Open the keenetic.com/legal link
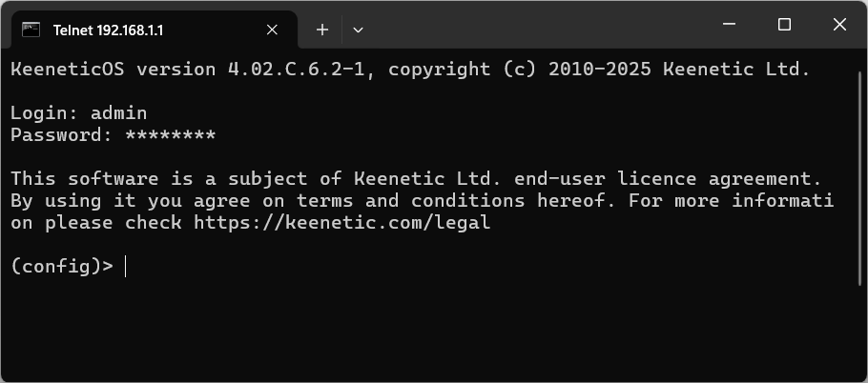This screenshot has height=383, width=868. point(341,223)
